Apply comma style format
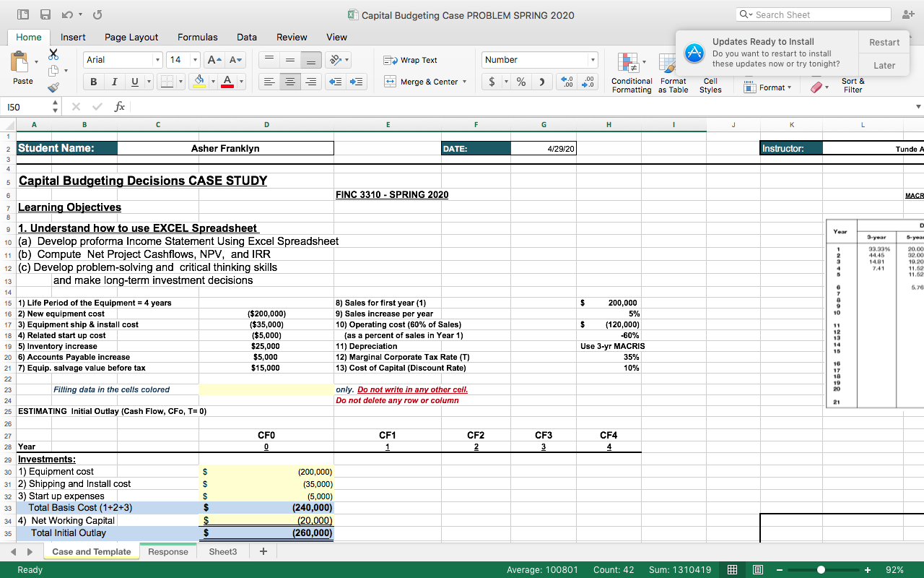 pyautogui.click(x=542, y=82)
